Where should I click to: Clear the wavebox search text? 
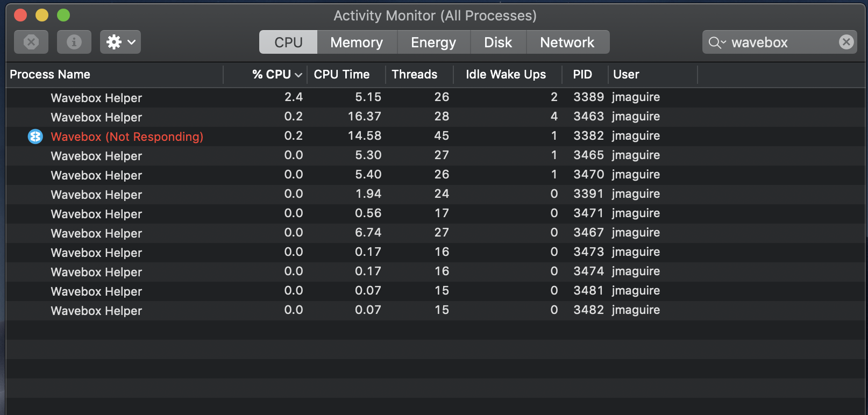[x=846, y=42]
